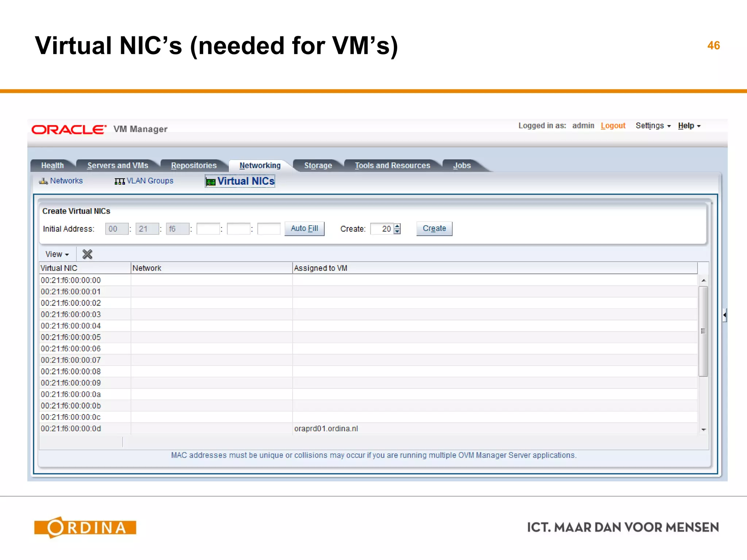Click the scroll down arrow
This screenshot has width=747, height=560.
click(703, 429)
